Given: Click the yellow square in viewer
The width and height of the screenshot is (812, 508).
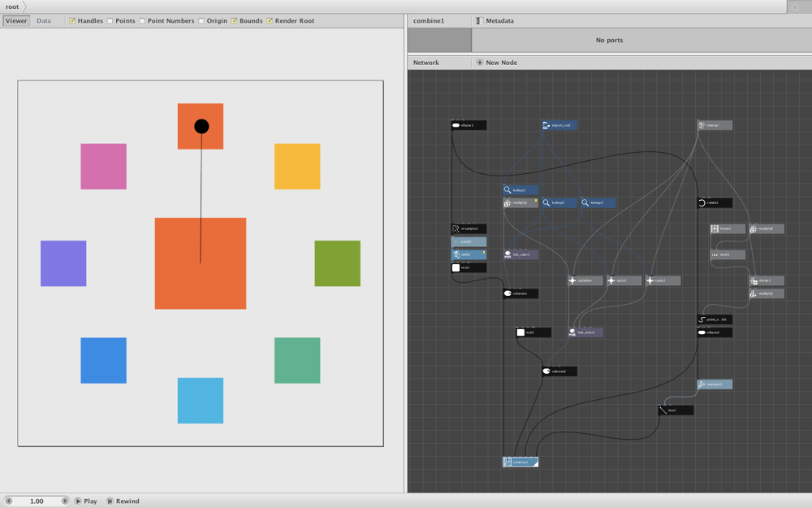Looking at the screenshot, I should [297, 167].
